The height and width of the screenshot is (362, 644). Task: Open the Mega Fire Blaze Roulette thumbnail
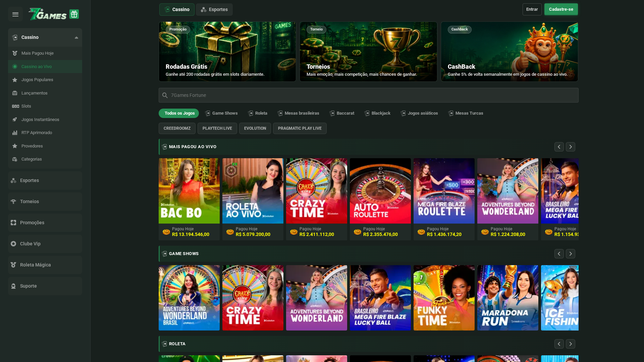tap(444, 191)
